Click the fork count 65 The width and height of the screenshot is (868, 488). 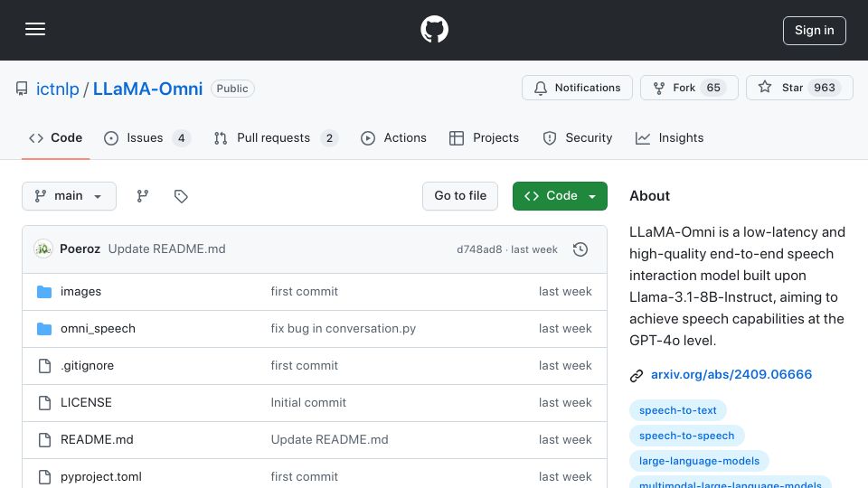(713, 88)
